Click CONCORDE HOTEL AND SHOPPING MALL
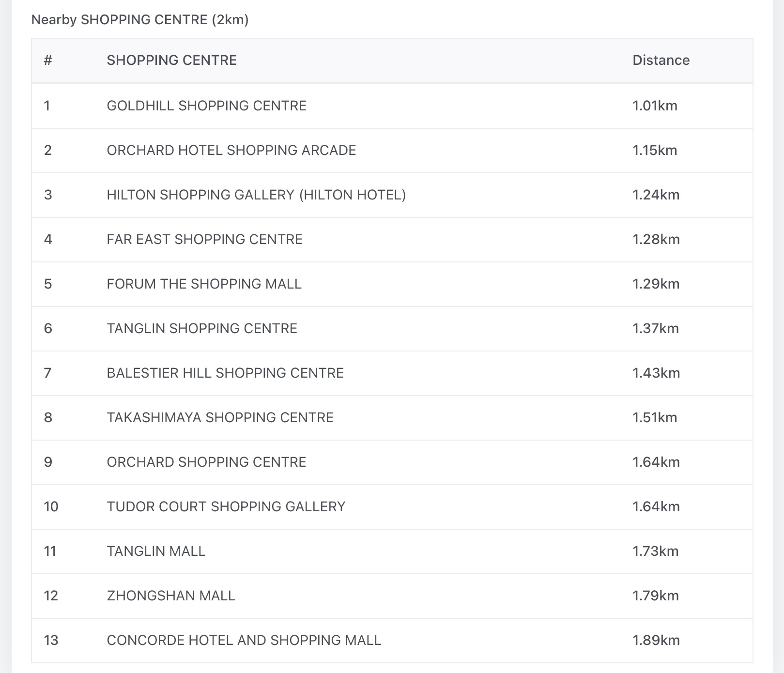 pyautogui.click(x=244, y=640)
